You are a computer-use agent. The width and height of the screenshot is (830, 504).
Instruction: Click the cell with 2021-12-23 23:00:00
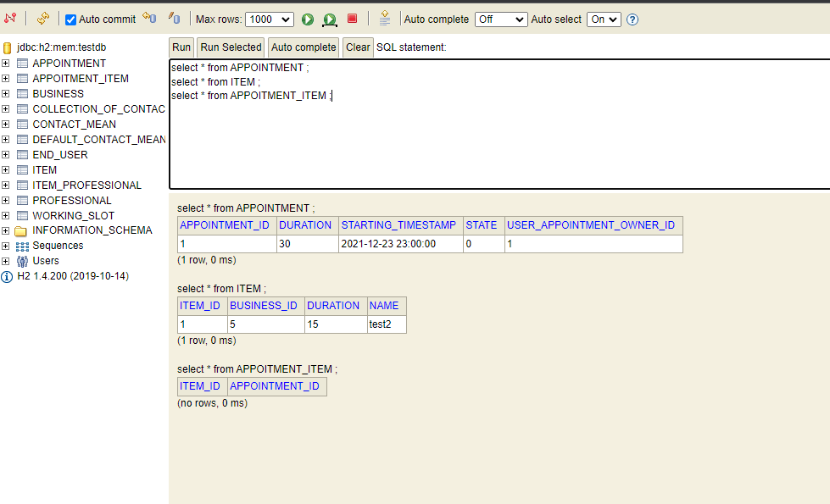pos(401,244)
